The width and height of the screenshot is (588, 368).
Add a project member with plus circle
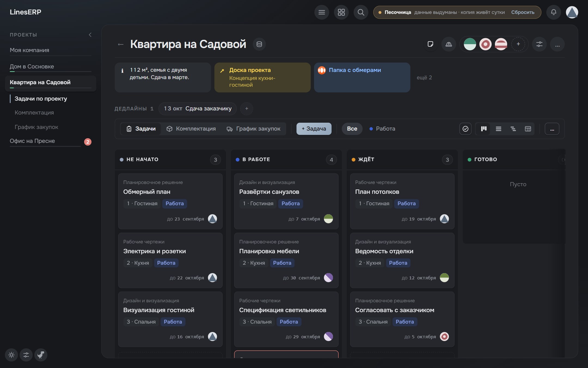click(518, 44)
